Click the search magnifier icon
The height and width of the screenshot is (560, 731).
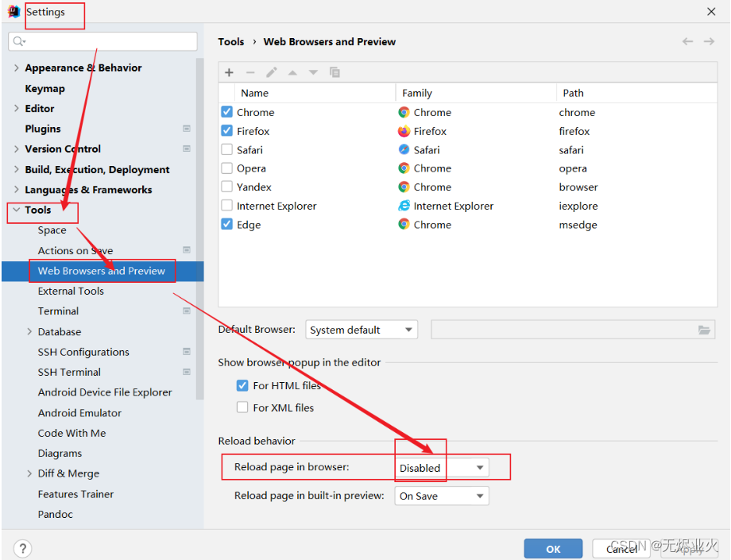(x=18, y=41)
